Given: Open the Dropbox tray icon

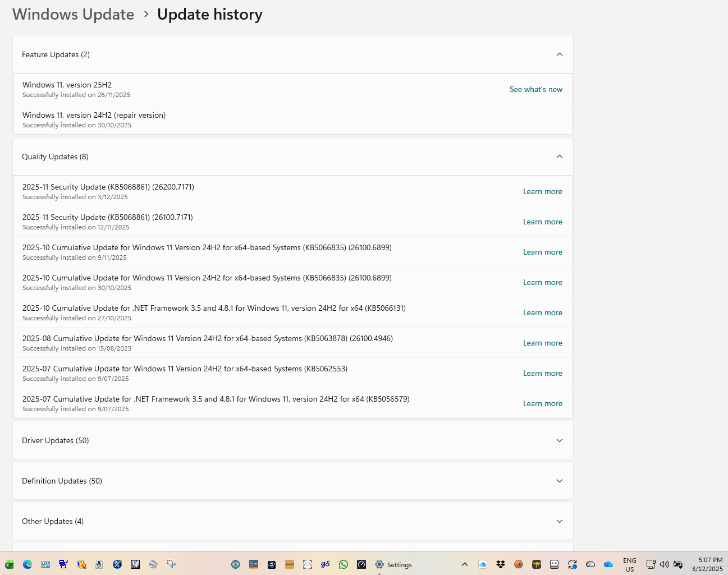Looking at the screenshot, I should click(x=501, y=564).
